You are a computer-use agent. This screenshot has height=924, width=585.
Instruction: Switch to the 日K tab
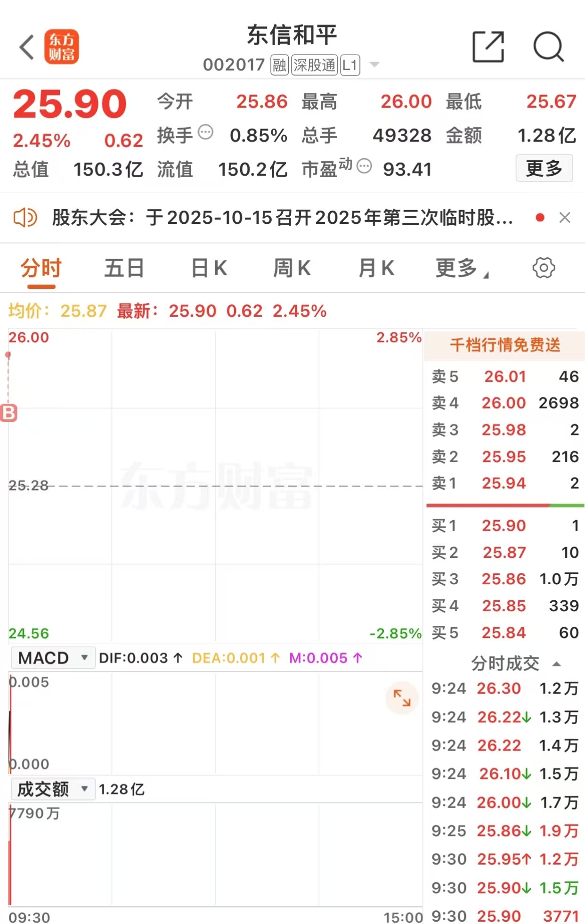pos(209,269)
